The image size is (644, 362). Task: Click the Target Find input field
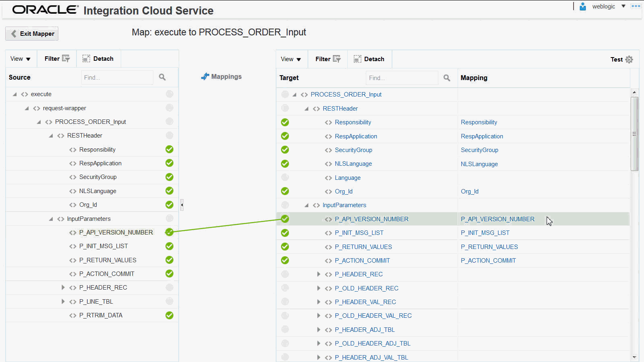click(402, 78)
